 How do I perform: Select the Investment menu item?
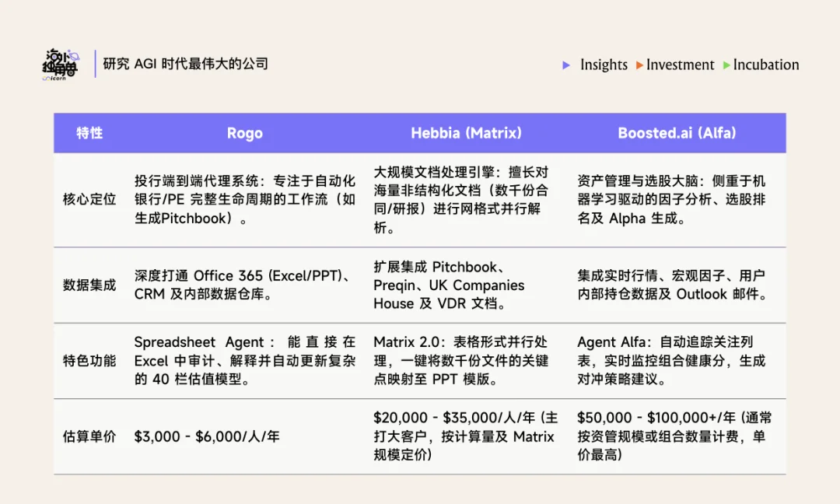click(680, 65)
